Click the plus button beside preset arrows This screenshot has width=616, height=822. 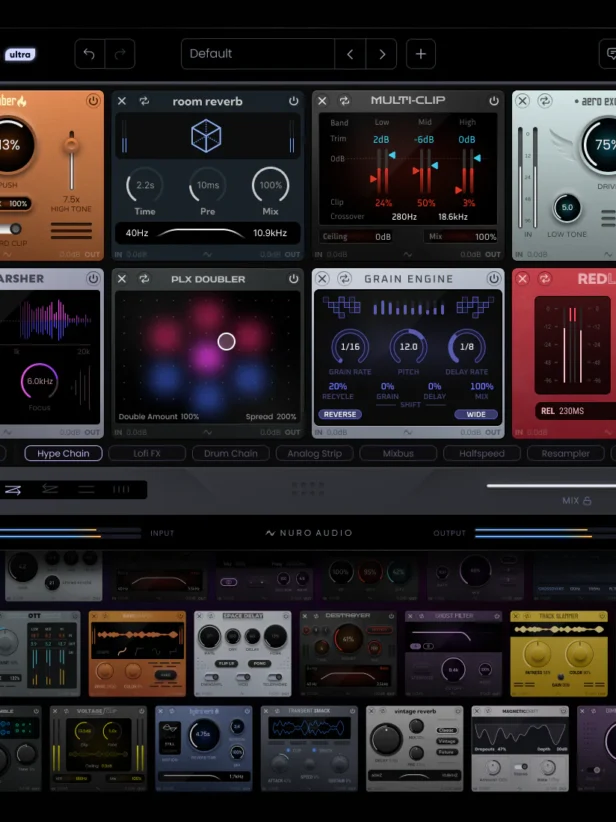point(420,54)
